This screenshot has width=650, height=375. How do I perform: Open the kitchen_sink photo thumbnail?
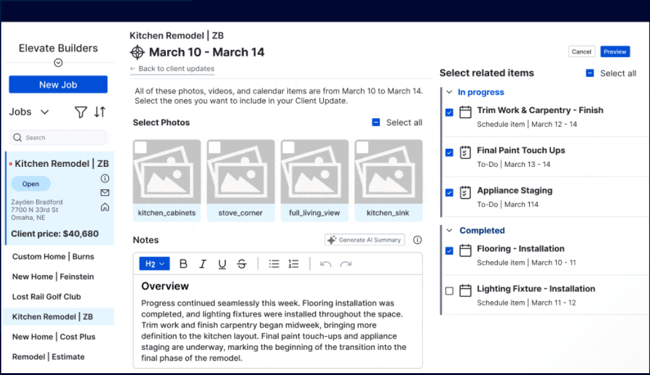(x=388, y=172)
